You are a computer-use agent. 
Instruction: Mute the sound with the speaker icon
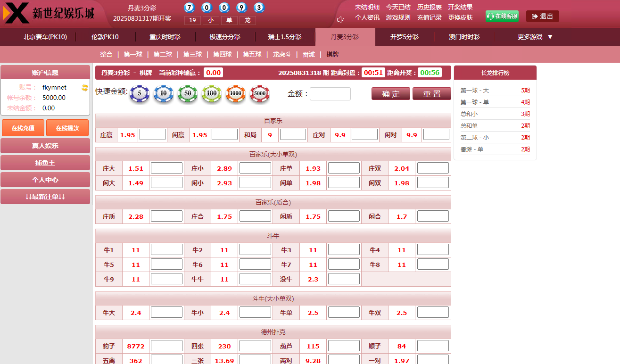(x=339, y=20)
